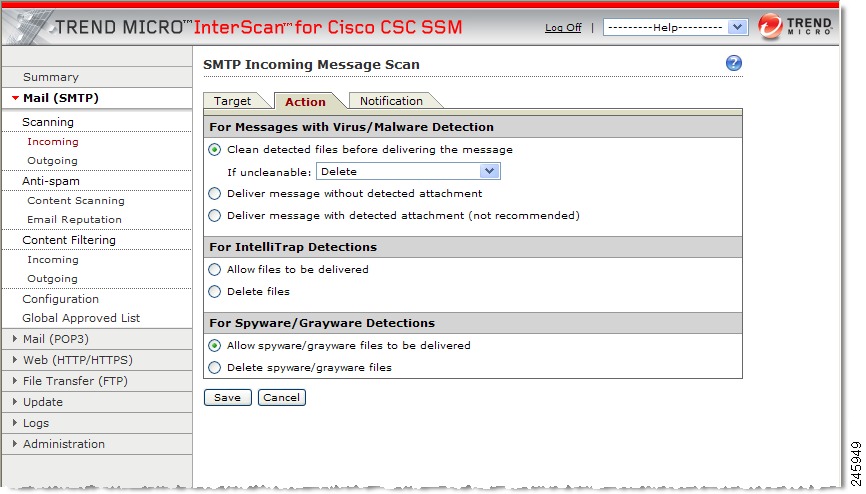The image size is (866, 494).
Task: Expand the Update section
Action: (15, 402)
